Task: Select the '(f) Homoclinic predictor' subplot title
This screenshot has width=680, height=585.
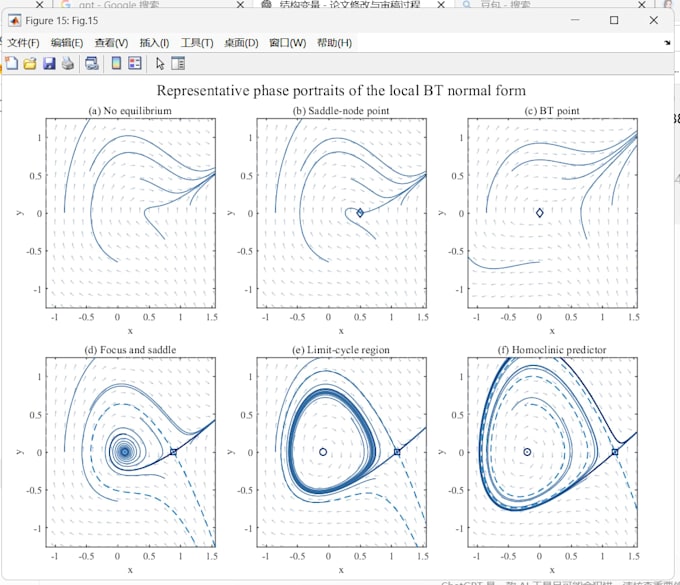Action: [552, 350]
